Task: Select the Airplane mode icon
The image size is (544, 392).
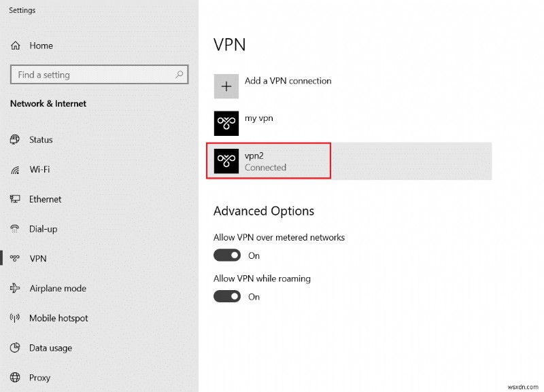Action: 14,288
